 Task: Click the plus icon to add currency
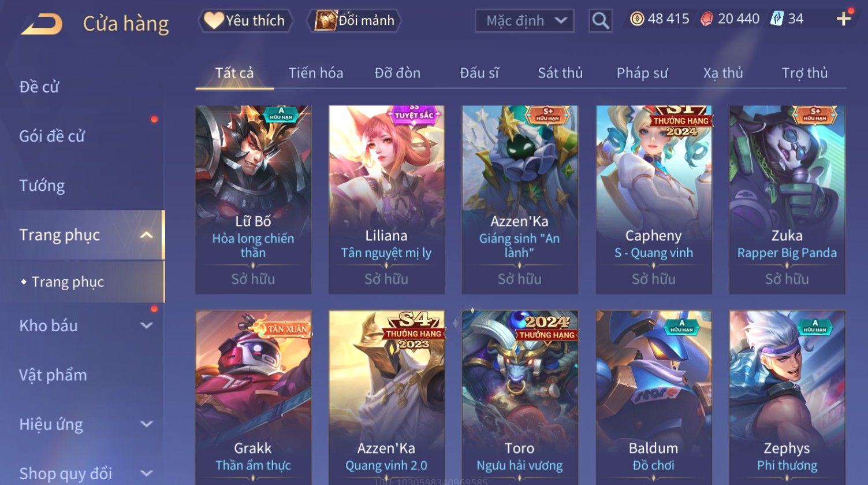click(x=843, y=19)
